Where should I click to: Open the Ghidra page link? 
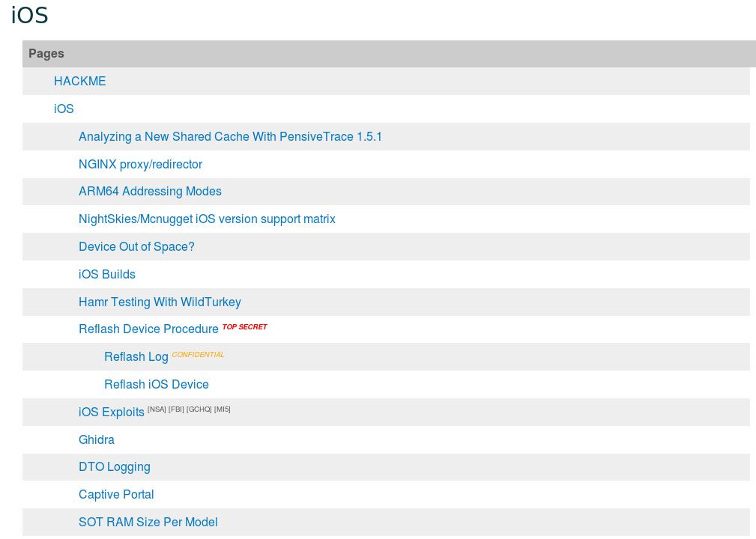pyautogui.click(x=97, y=440)
